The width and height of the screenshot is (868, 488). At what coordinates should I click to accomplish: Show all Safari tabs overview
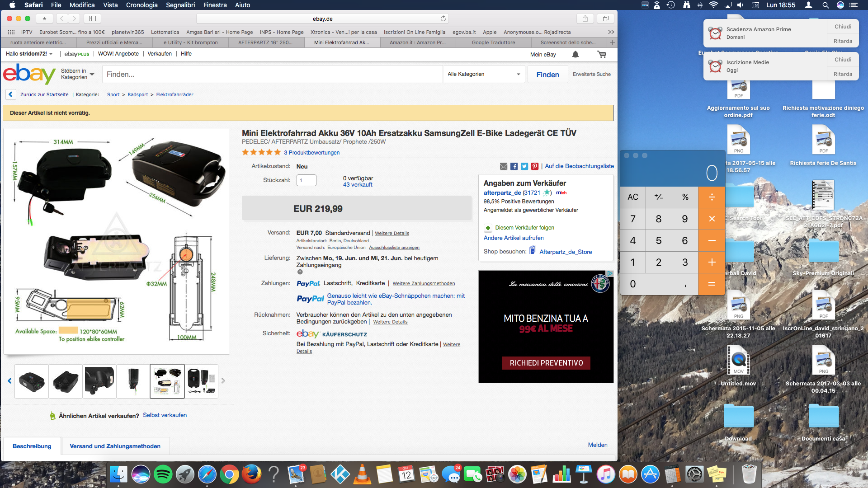click(605, 19)
